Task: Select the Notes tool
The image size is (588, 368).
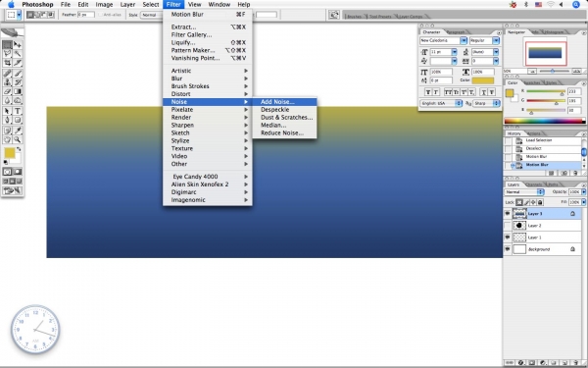Action: tap(7, 131)
